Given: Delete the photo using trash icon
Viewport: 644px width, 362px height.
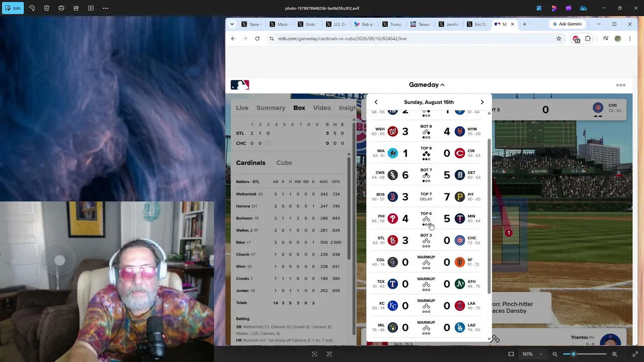Looking at the screenshot, I should (46, 8).
